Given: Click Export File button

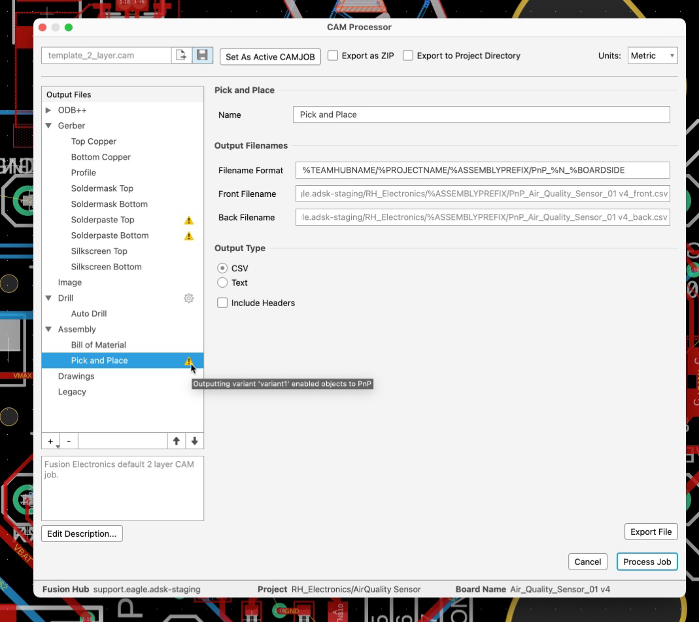Looking at the screenshot, I should (651, 532).
